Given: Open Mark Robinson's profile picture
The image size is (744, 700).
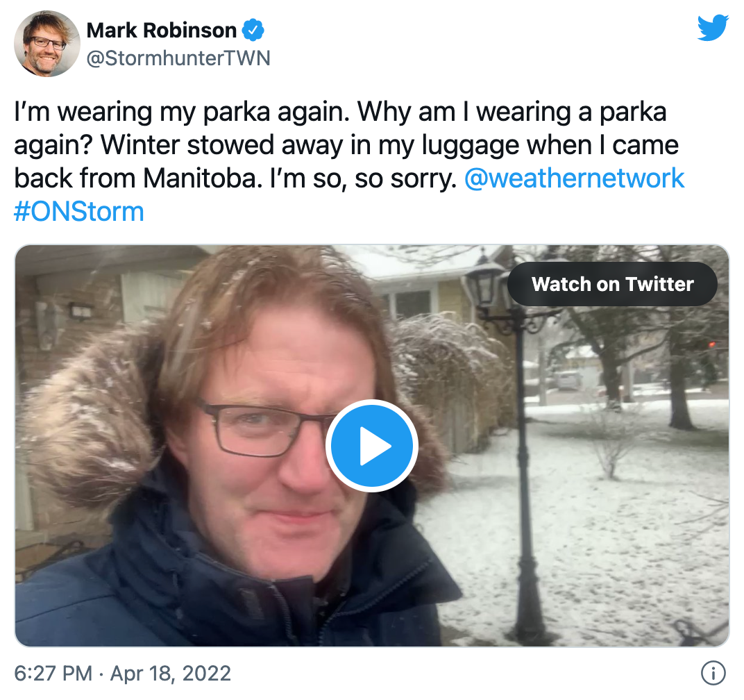Looking at the screenshot, I should point(47,44).
